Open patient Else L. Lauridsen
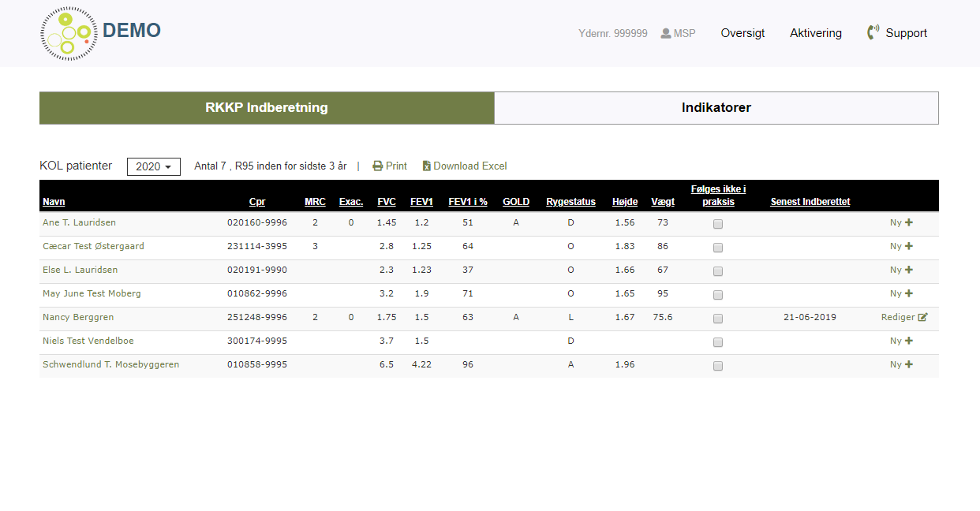 [x=80, y=270]
